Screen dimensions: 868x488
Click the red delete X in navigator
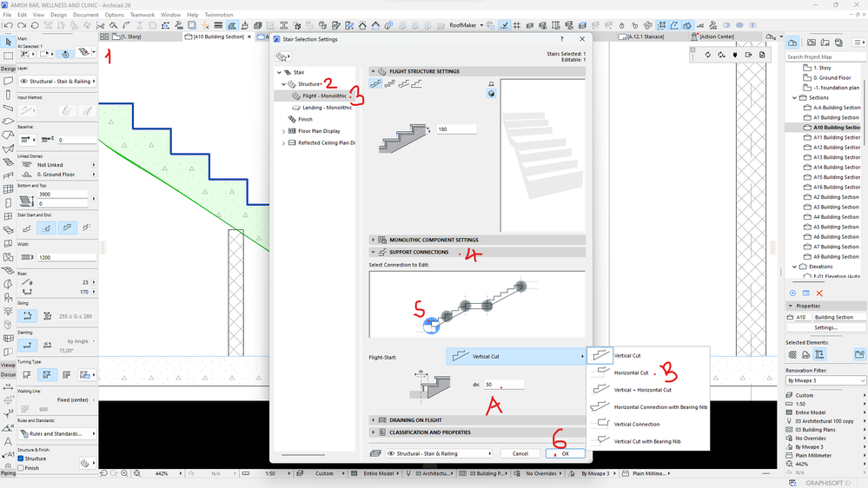coord(819,293)
